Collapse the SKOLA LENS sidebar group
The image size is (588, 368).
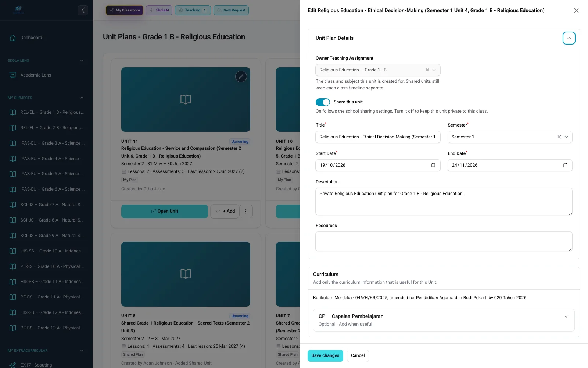pyautogui.click(x=82, y=60)
